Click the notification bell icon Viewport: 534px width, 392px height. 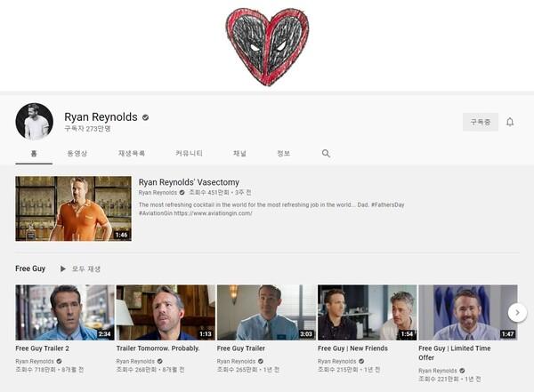tap(510, 122)
